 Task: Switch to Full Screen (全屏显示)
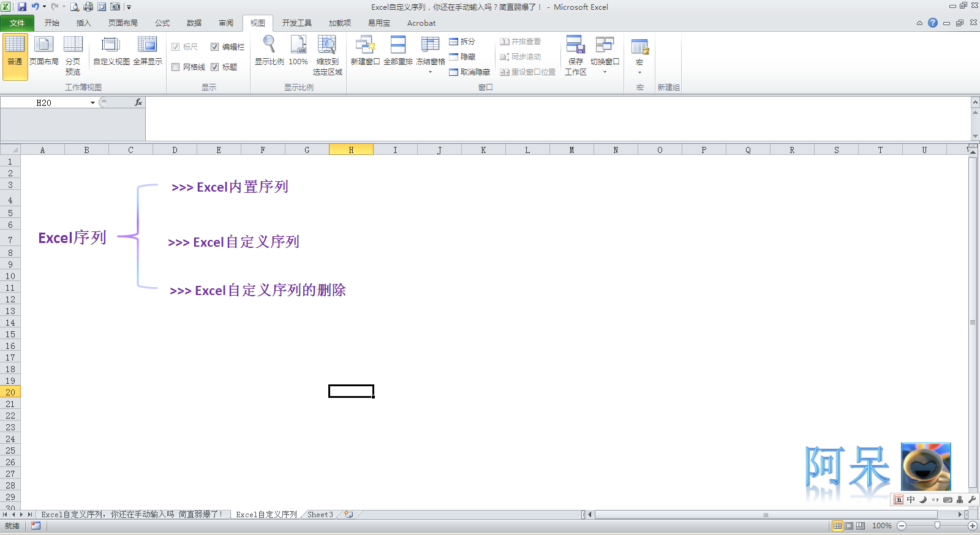coord(148,51)
